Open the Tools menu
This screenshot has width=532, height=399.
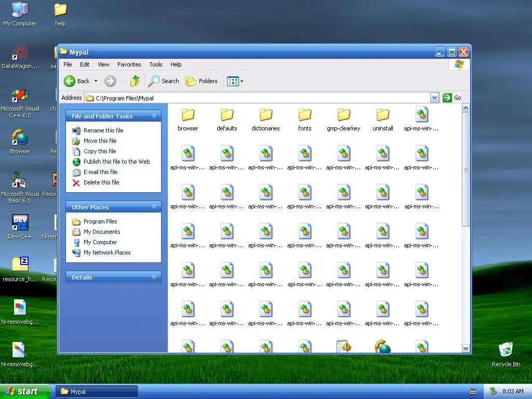pyautogui.click(x=156, y=64)
